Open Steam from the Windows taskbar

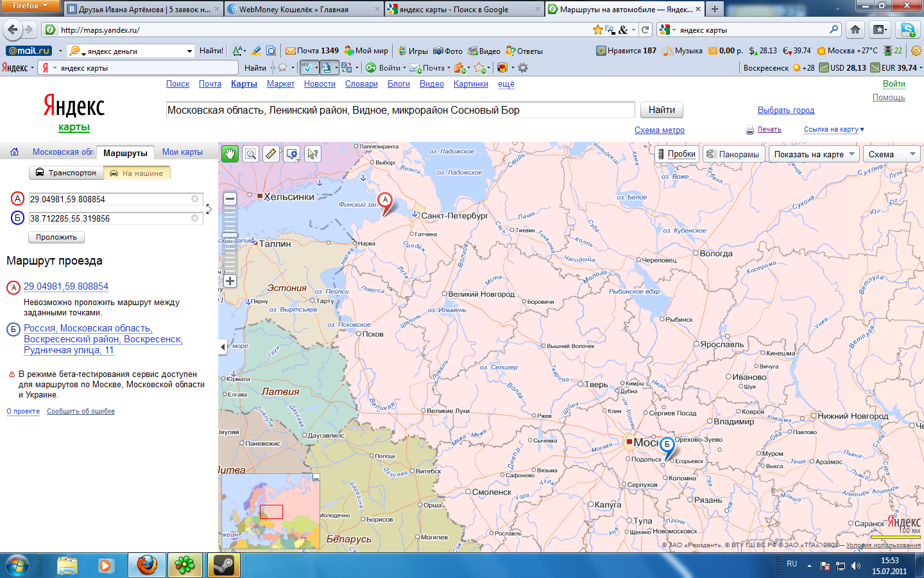224,565
